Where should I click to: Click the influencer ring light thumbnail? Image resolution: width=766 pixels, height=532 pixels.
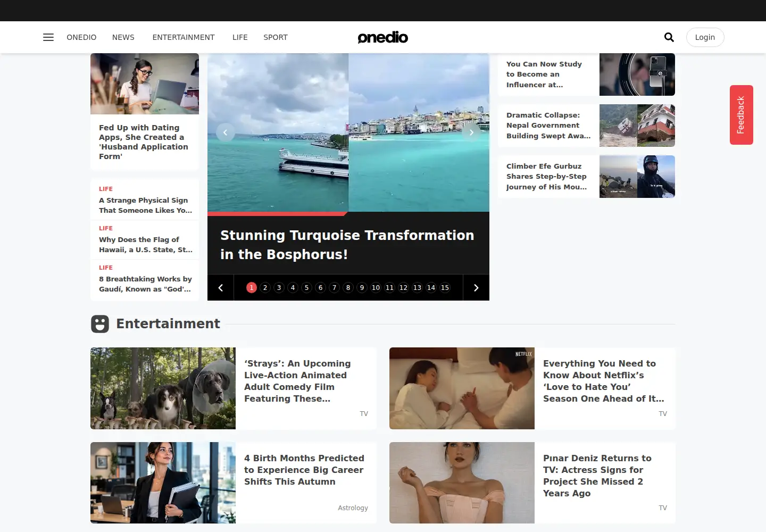[x=637, y=74]
